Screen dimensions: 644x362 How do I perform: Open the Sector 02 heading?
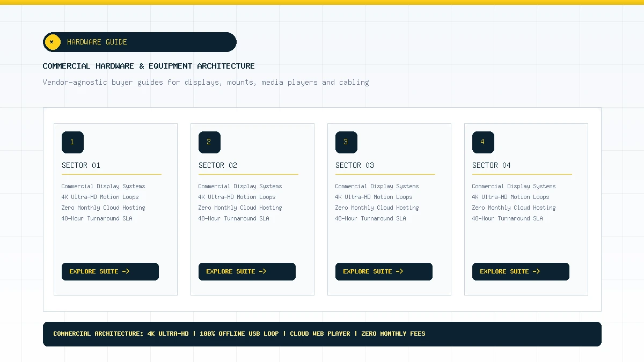point(218,165)
